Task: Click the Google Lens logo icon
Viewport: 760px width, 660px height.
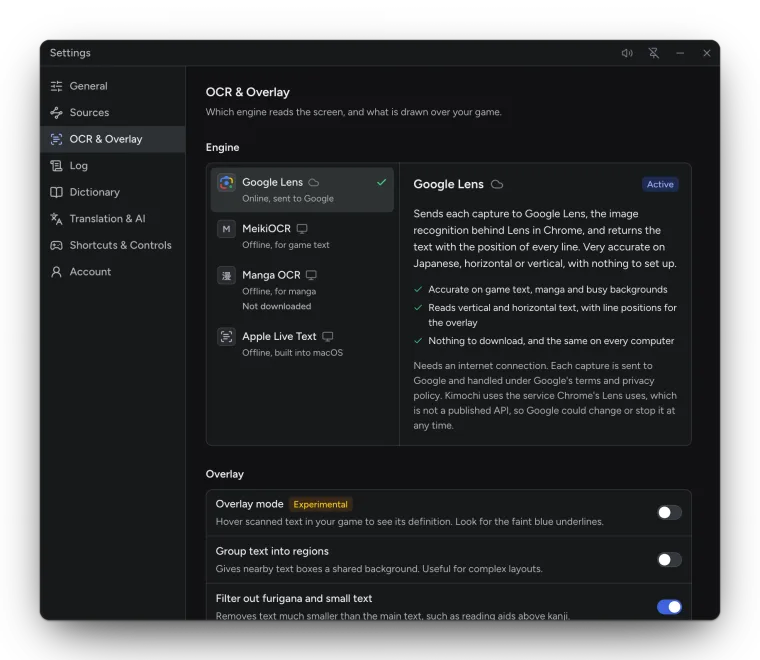Action: 226,183
